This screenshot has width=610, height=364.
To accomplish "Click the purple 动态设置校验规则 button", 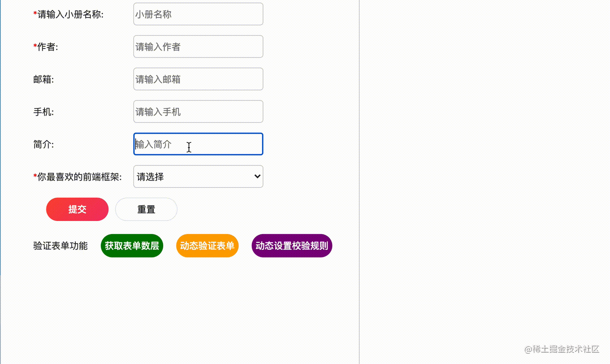I will tap(291, 245).
